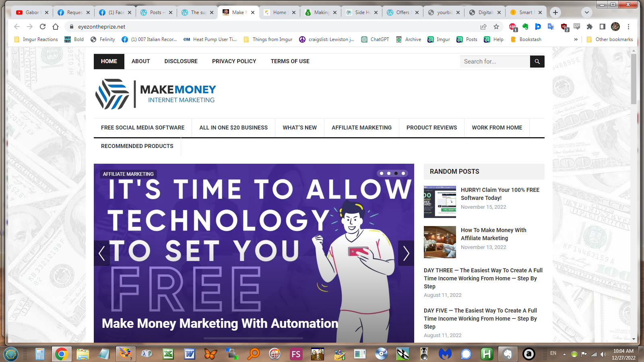
Task: Select the first slider pagination dot
Action: pos(382,173)
